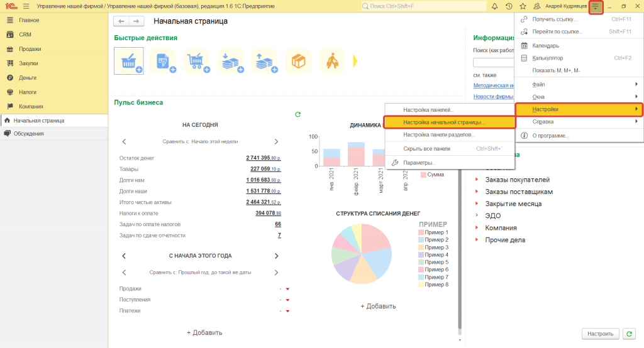
Task: Refresh Пульс бизнеса with the green arrow icon
Action: (x=298, y=114)
